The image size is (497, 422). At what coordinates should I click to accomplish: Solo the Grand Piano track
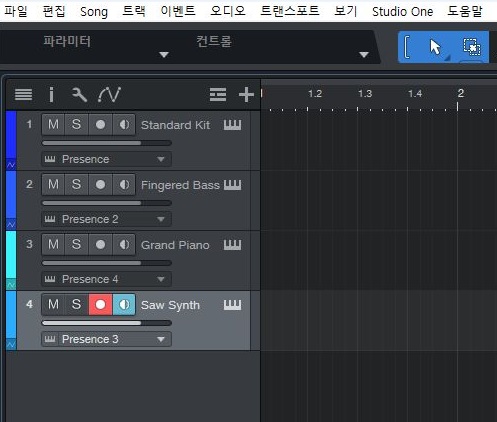tap(76, 244)
